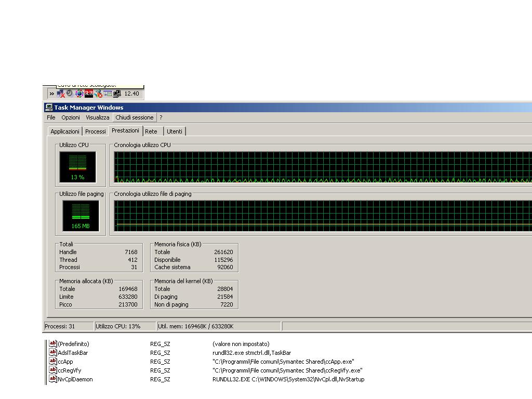Select the (Predefinito) registry entry name
The height and width of the screenshot is (399, 532).
coord(73,344)
